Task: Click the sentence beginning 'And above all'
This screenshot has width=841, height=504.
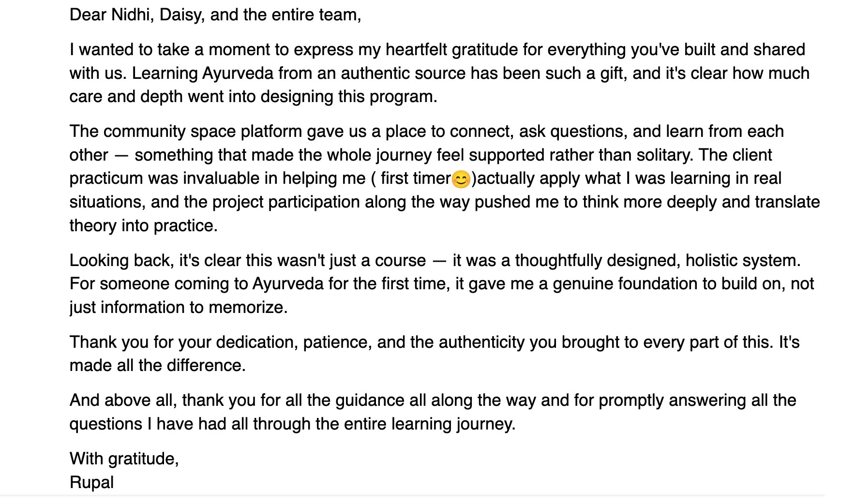Action: 433,412
